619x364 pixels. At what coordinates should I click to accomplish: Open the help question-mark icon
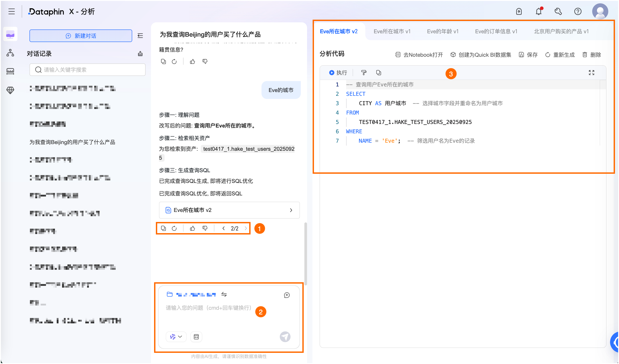tap(578, 12)
